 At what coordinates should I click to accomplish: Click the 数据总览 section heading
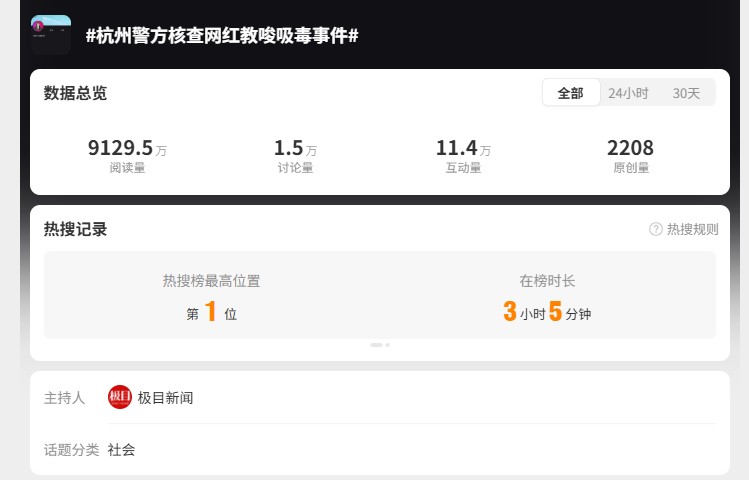click(x=75, y=93)
